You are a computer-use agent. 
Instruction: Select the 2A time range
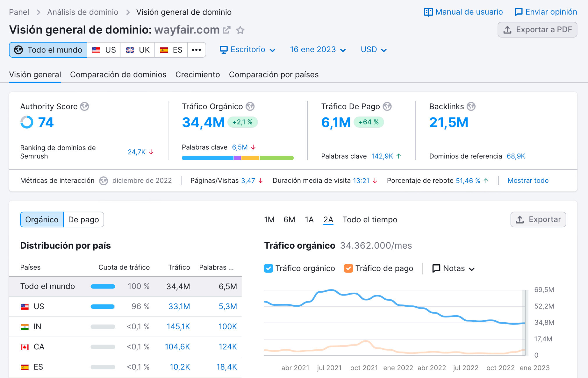[x=328, y=219]
